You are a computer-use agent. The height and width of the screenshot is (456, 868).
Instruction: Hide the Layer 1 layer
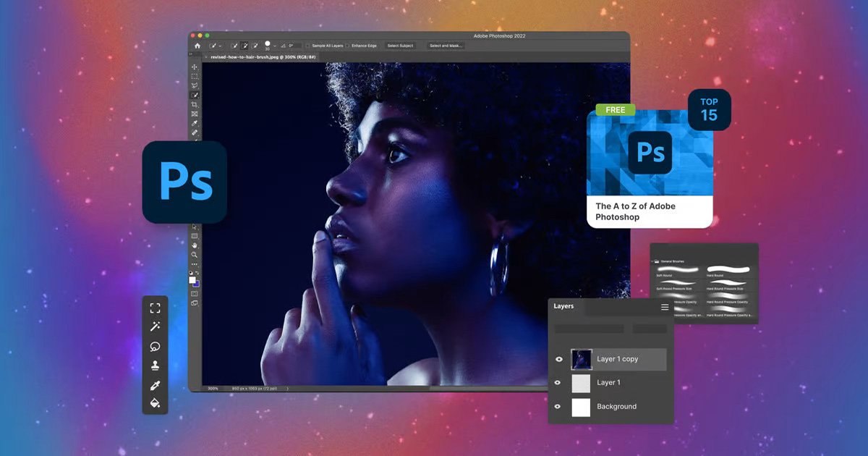tap(558, 382)
